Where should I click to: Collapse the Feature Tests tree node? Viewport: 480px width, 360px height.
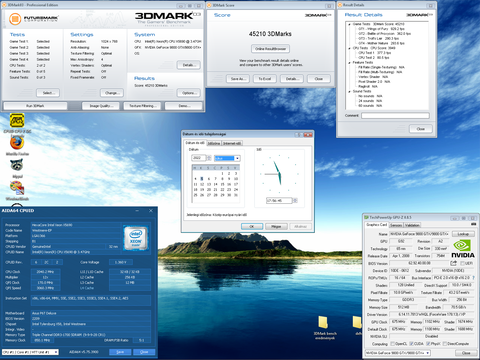click(349, 63)
